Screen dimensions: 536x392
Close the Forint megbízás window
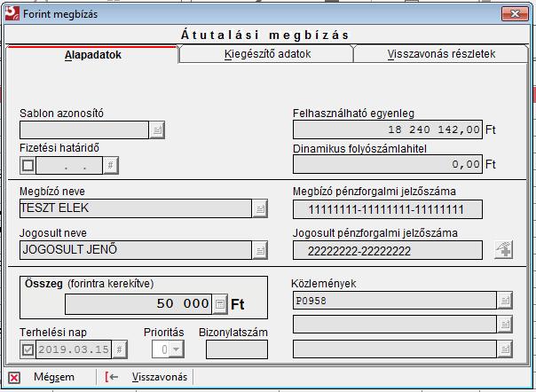click(x=515, y=13)
